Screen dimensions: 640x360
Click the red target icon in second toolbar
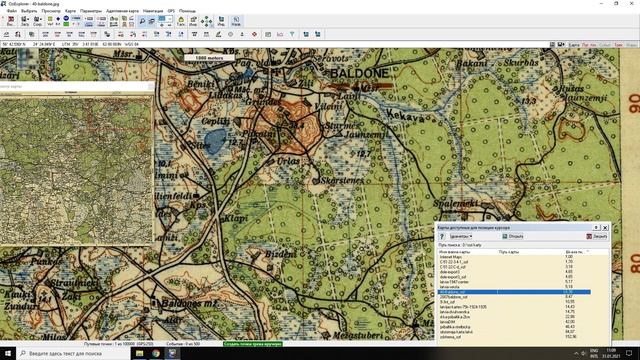coord(254,35)
